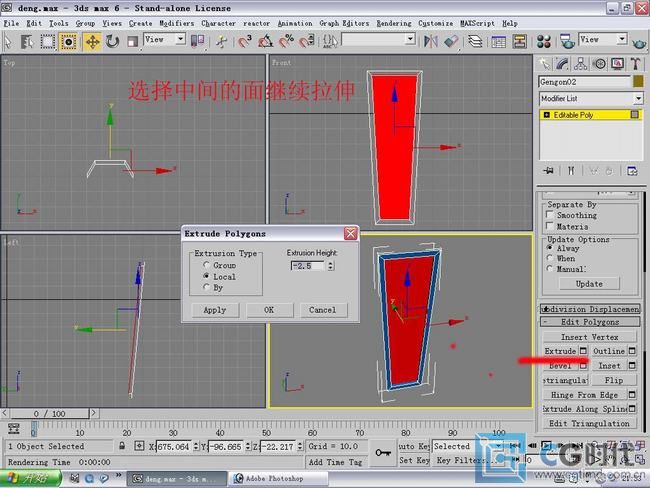Open the Customize menu

435,23
